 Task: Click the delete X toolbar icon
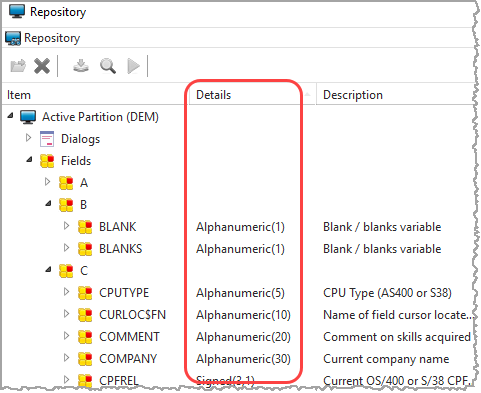42,66
